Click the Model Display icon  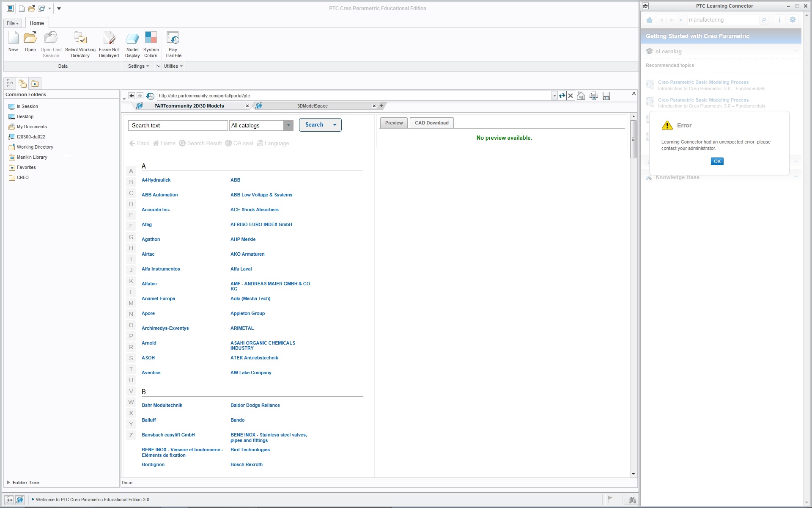[132, 39]
